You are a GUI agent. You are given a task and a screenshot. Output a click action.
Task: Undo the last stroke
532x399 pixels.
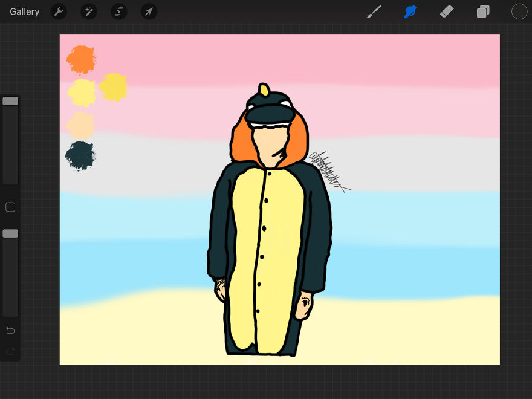tap(10, 330)
